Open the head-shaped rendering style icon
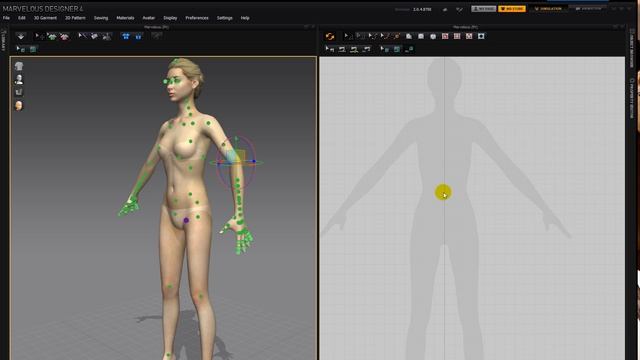The height and width of the screenshot is (360, 640). pyautogui.click(x=19, y=106)
